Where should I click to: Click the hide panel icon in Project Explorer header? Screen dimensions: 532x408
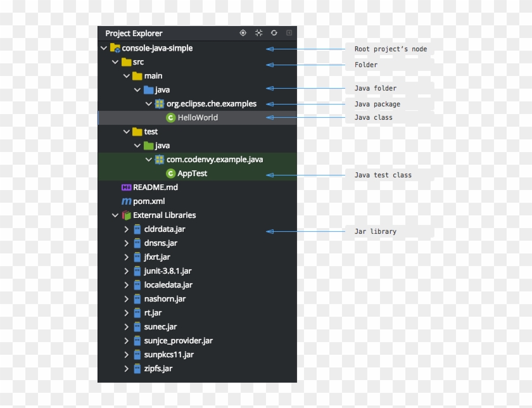tap(289, 33)
